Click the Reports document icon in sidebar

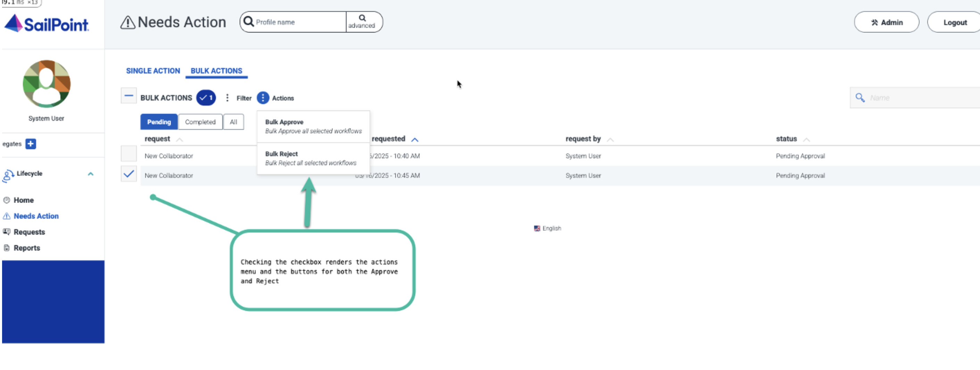click(x=7, y=248)
